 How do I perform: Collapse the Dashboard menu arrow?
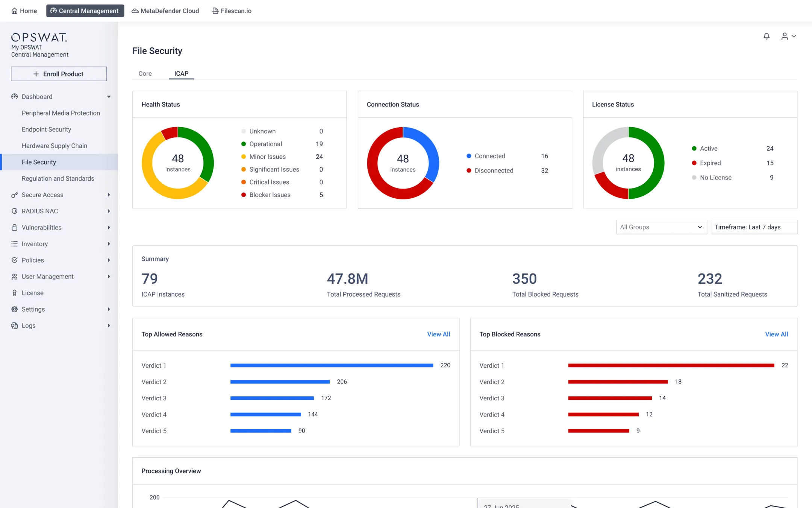(x=109, y=97)
